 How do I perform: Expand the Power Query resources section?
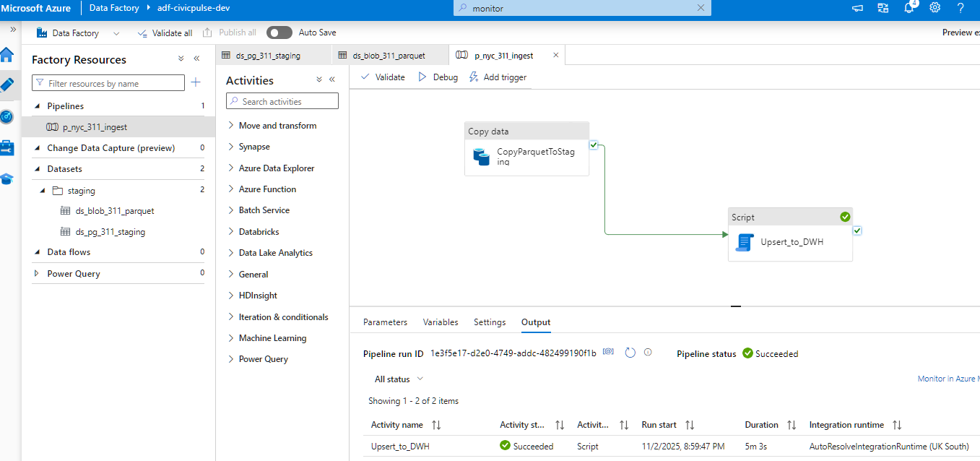pyautogui.click(x=37, y=274)
